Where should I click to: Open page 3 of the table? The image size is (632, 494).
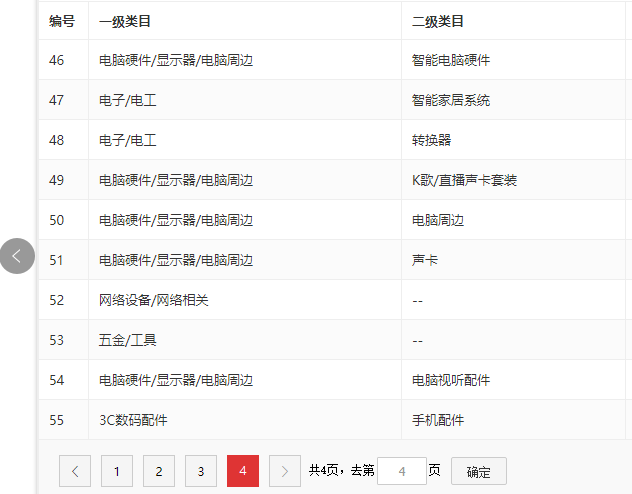201,471
